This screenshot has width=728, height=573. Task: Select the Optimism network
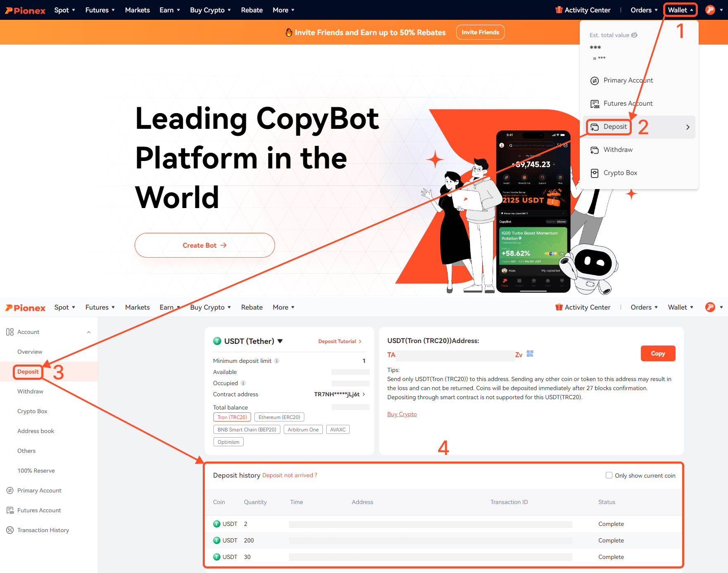click(x=228, y=442)
